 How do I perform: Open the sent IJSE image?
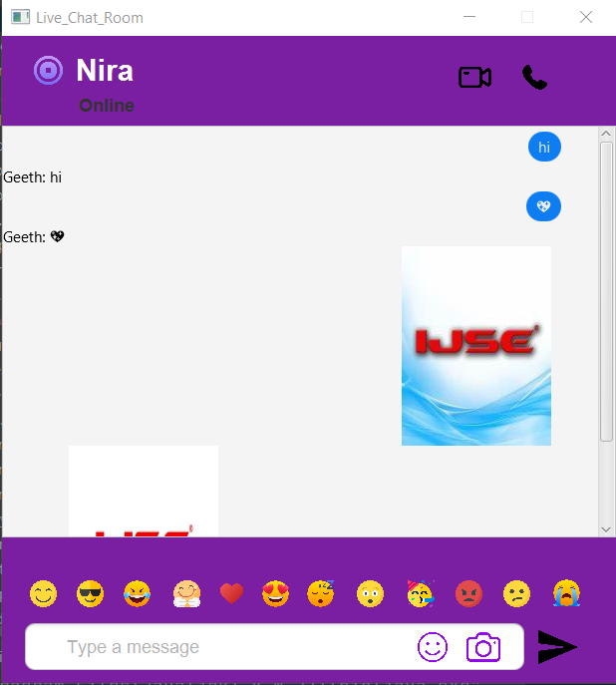tap(476, 346)
